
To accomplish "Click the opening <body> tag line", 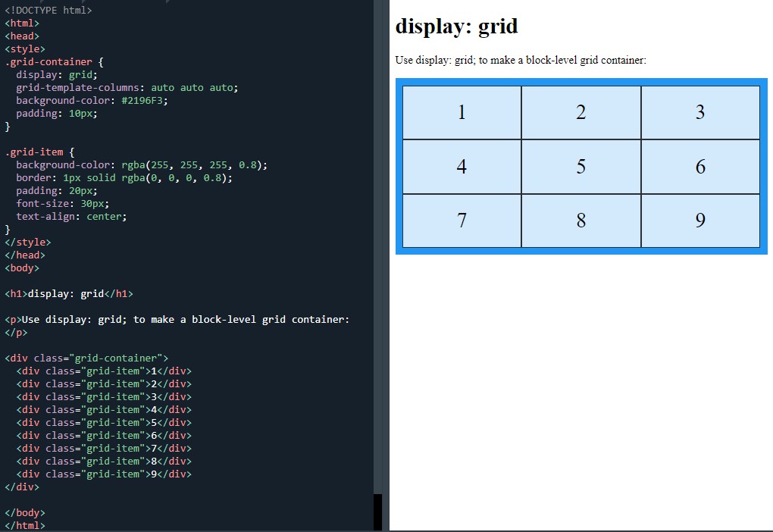I will (x=22, y=268).
